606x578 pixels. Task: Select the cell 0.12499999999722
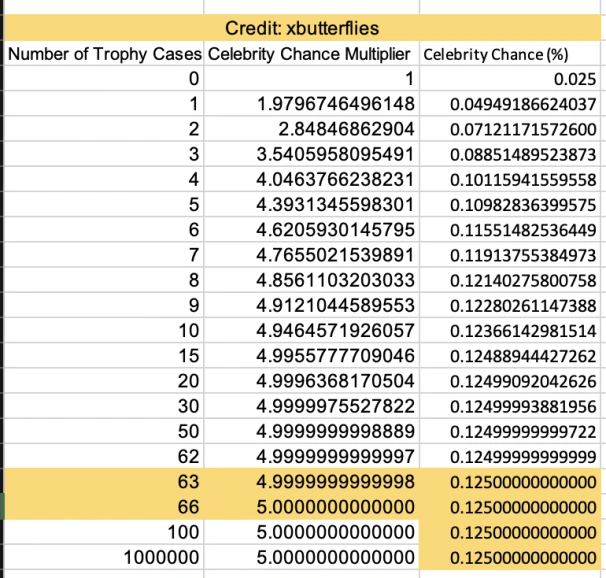510,431
